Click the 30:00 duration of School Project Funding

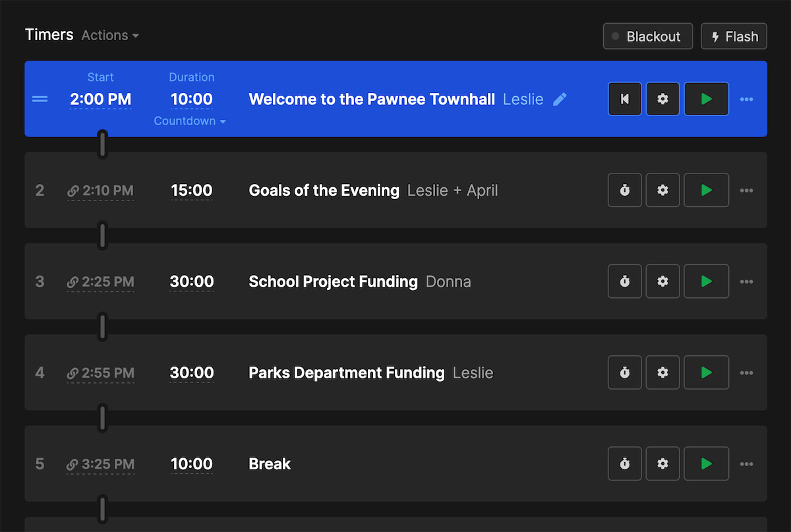(192, 281)
